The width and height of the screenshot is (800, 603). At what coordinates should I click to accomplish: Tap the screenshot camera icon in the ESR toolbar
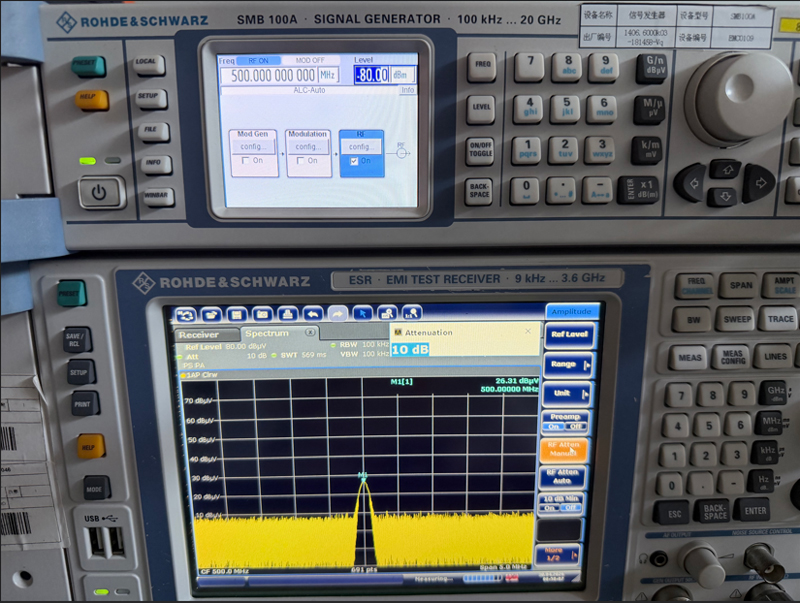[x=262, y=315]
